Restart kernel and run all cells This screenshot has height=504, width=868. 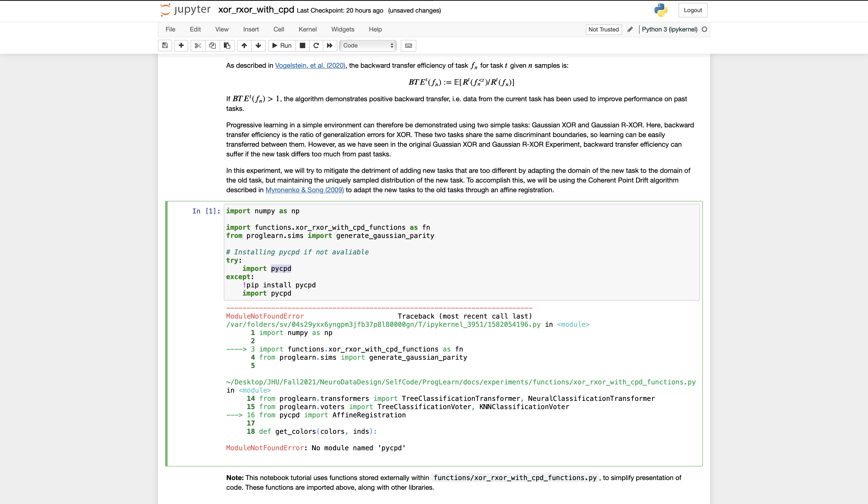pos(330,46)
